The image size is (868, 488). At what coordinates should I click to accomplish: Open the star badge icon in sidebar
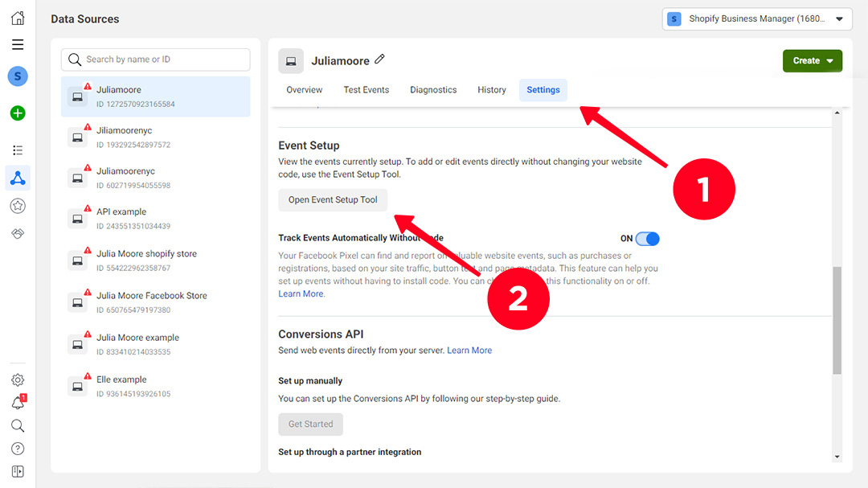pos(18,206)
